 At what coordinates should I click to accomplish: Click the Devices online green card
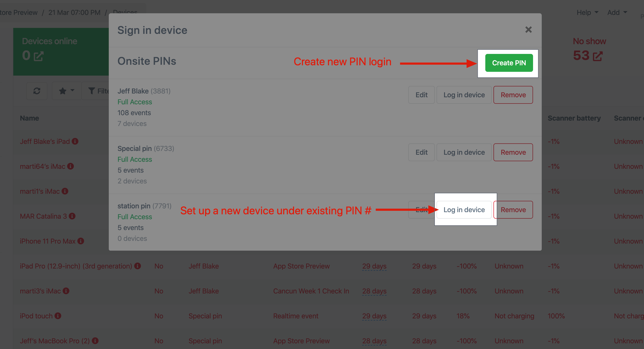pos(61,51)
